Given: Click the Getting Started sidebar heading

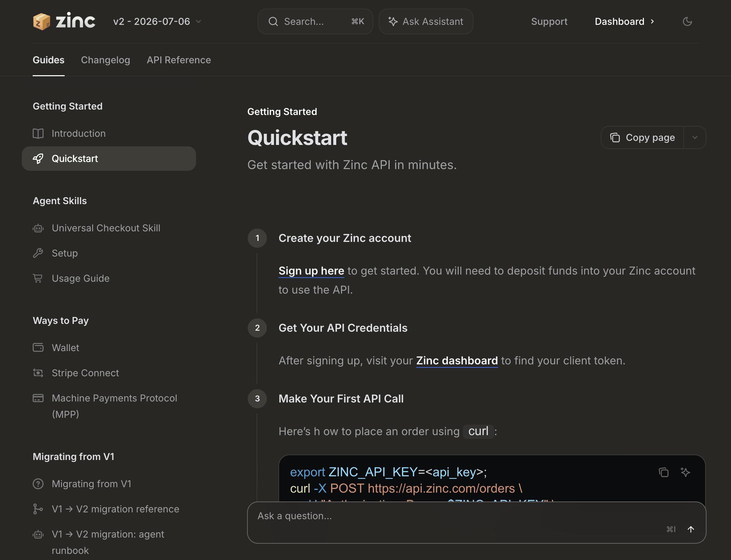Looking at the screenshot, I should [67, 106].
